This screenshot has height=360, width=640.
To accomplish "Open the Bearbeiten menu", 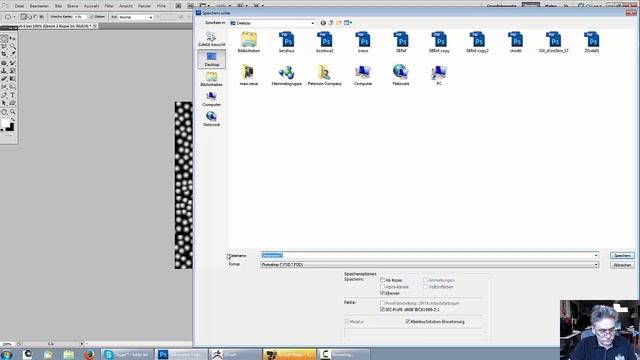I will [39, 6].
